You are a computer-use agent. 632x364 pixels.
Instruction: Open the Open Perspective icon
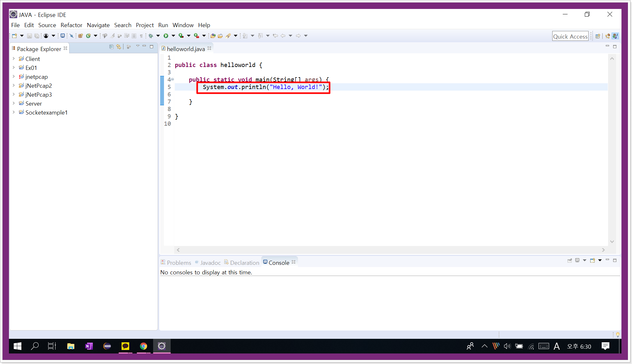598,36
